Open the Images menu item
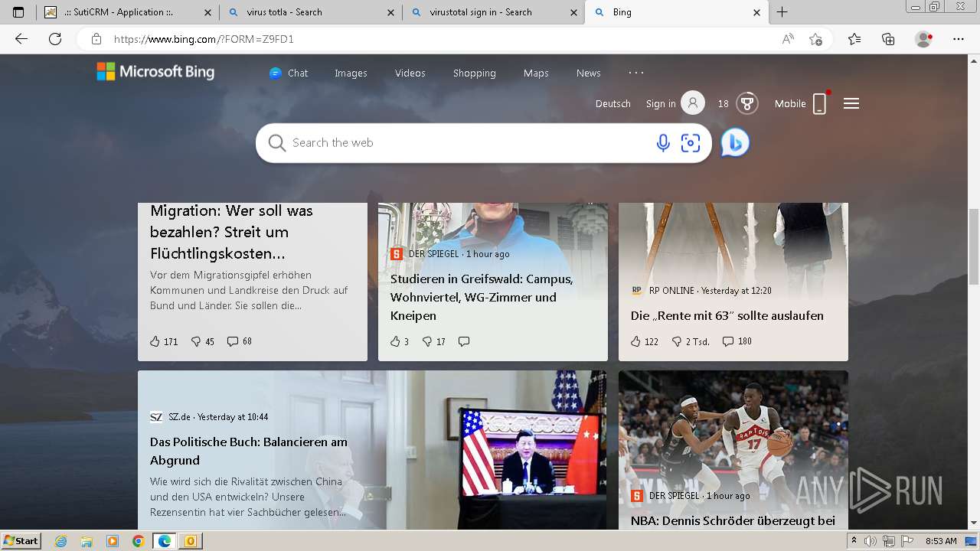Screen dimensions: 980x551 pos(351,73)
